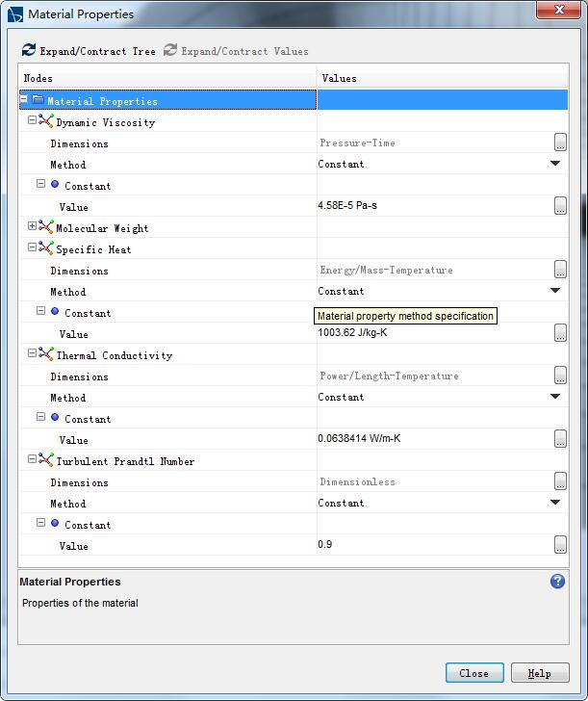The image size is (588, 701).
Task: Click the ellipsis button beside 0.0638414 W/m-K
Action: point(560,439)
